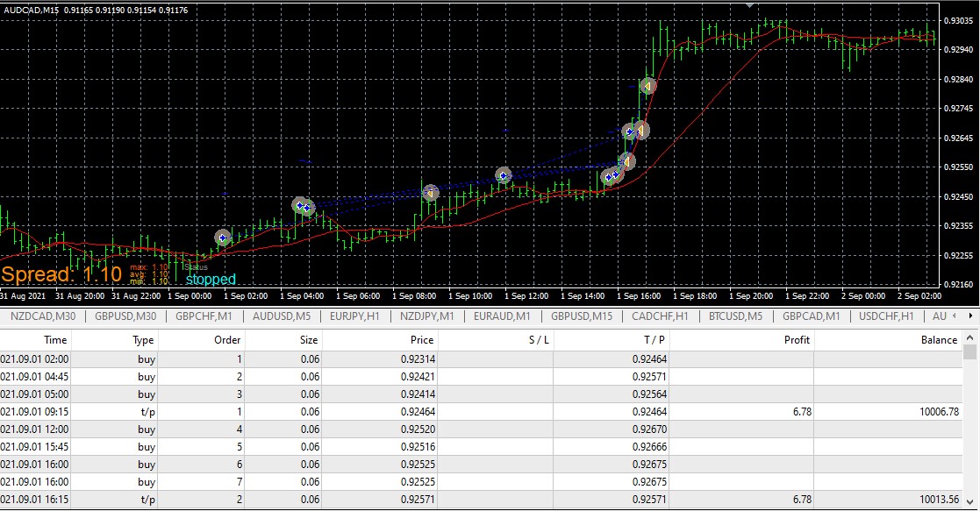This screenshot has width=980, height=511.
Task: Open the BTCUSD,M5 chart tab
Action: pos(735,316)
